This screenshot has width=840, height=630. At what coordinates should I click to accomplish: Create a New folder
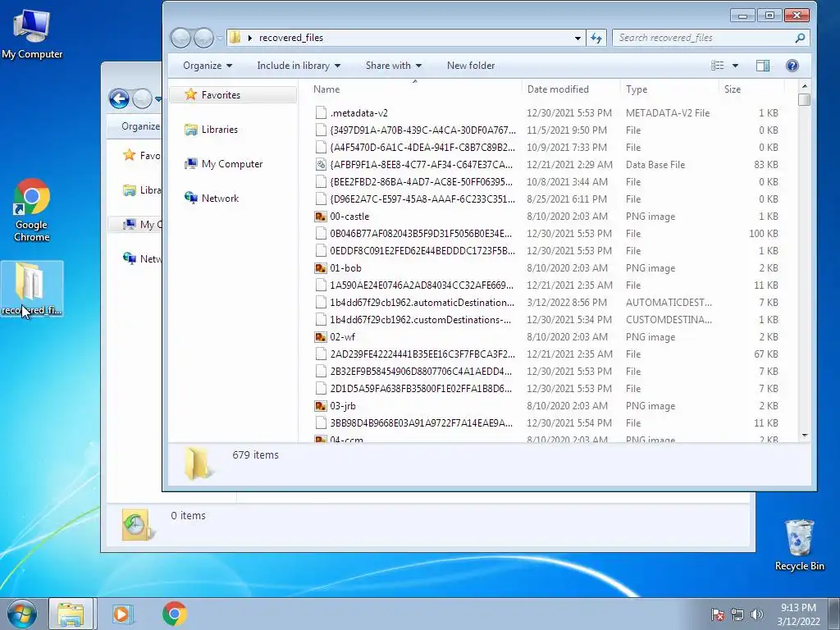(471, 66)
